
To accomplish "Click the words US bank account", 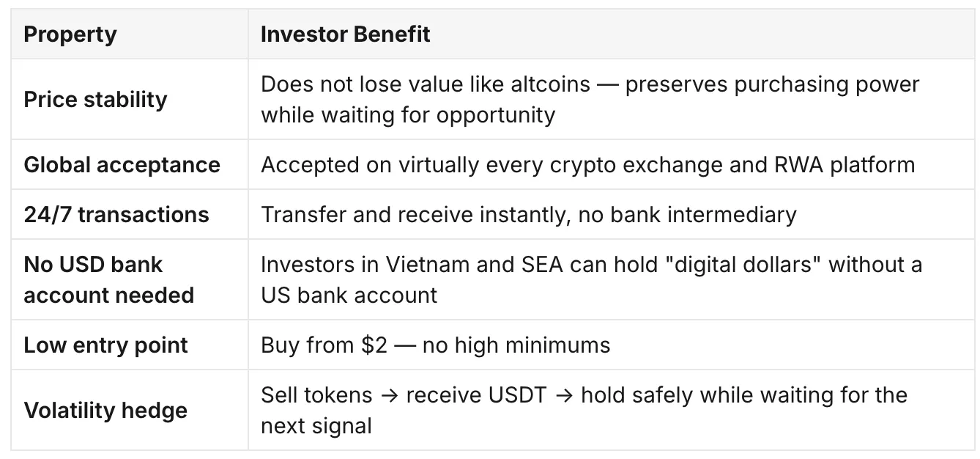I will (x=349, y=295).
